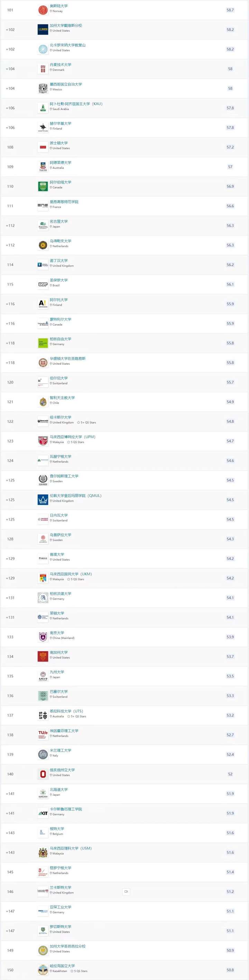Click the 5+ QS Stars badge on the Newcastle University row
The height and width of the screenshot is (980, 249).
coord(86,423)
